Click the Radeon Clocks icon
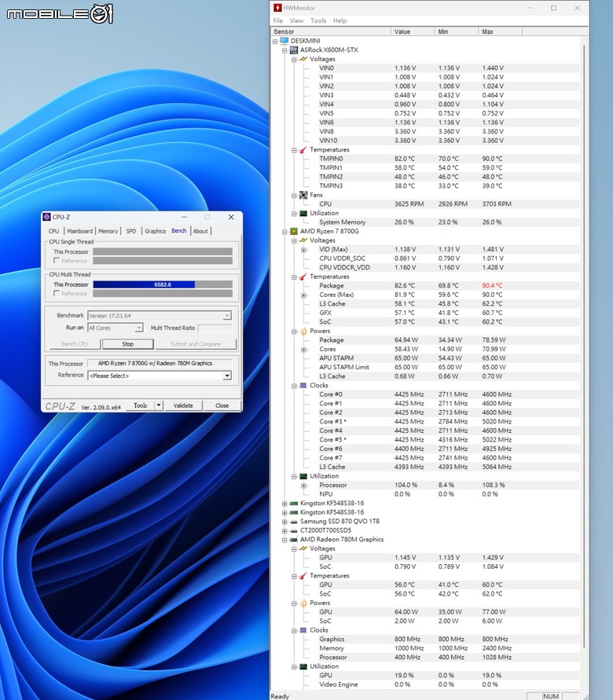This screenshot has height=700, width=613. tap(303, 630)
